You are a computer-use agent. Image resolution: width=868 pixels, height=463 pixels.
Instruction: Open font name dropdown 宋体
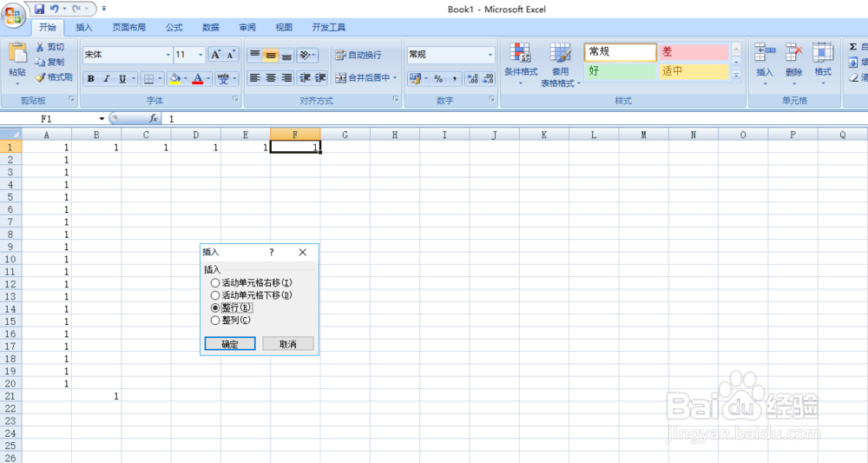pos(168,55)
